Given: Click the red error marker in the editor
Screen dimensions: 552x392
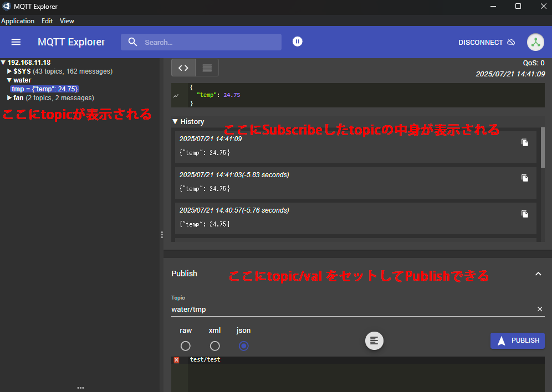Looking at the screenshot, I should 176,360.
